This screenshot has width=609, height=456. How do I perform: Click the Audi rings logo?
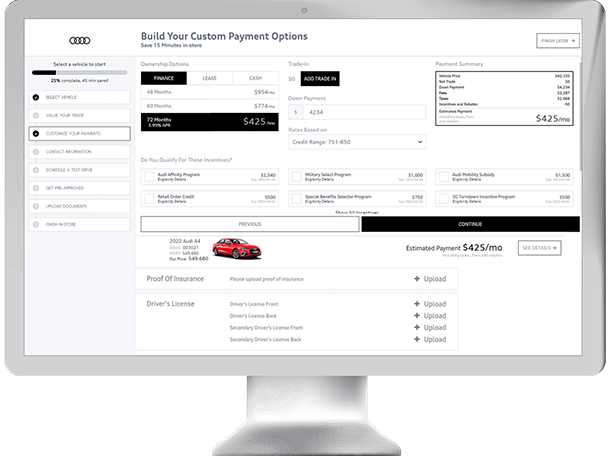pos(80,40)
